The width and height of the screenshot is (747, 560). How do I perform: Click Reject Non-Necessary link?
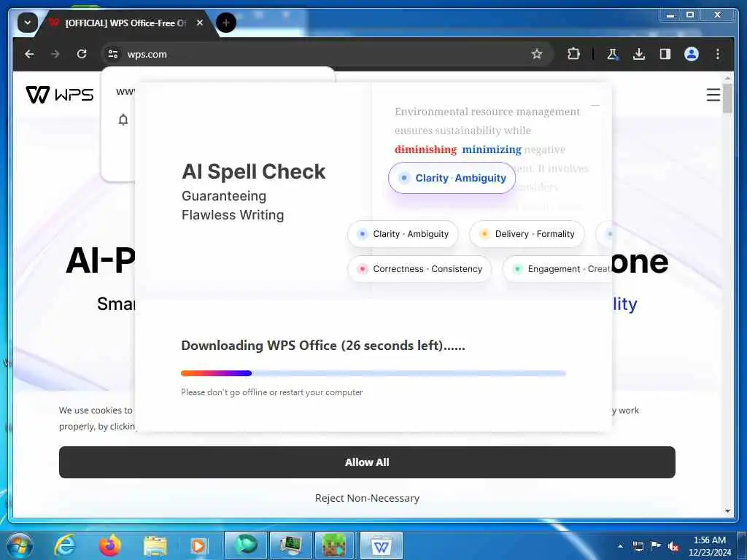click(367, 498)
